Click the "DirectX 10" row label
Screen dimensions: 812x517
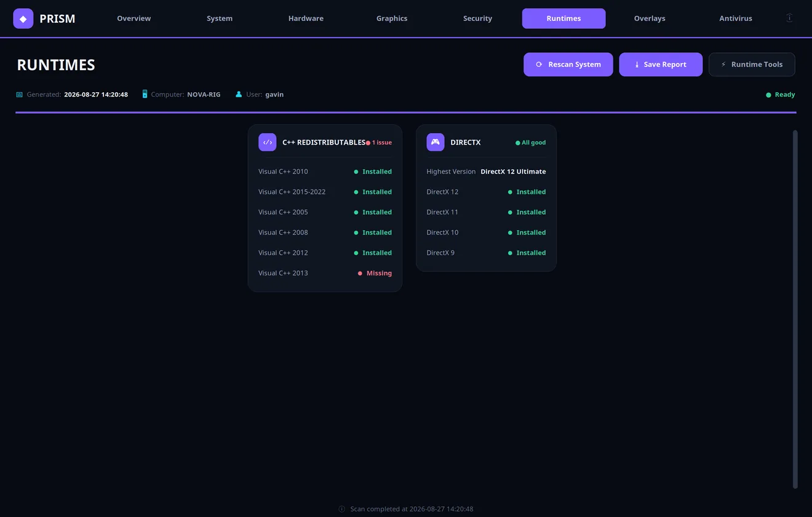tap(442, 233)
